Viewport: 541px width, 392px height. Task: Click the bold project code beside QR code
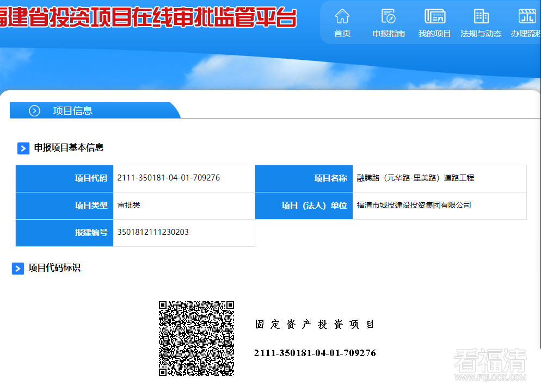point(315,353)
